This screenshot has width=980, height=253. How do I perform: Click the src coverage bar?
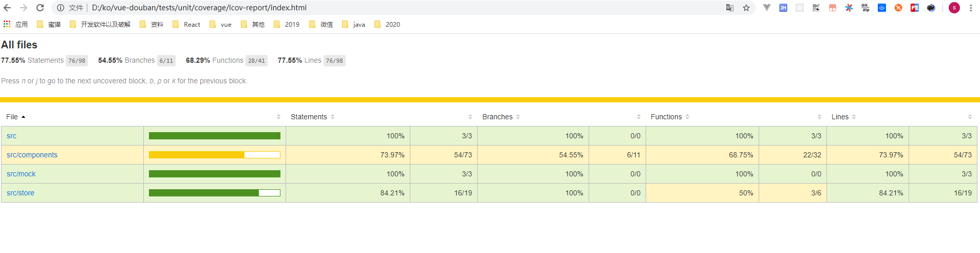point(215,136)
